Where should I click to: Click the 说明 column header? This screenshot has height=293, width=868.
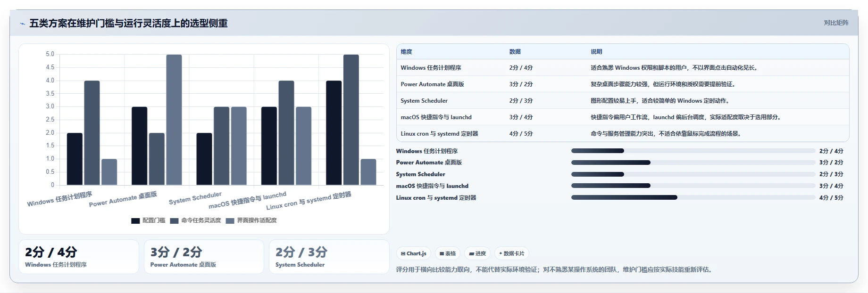coord(596,52)
